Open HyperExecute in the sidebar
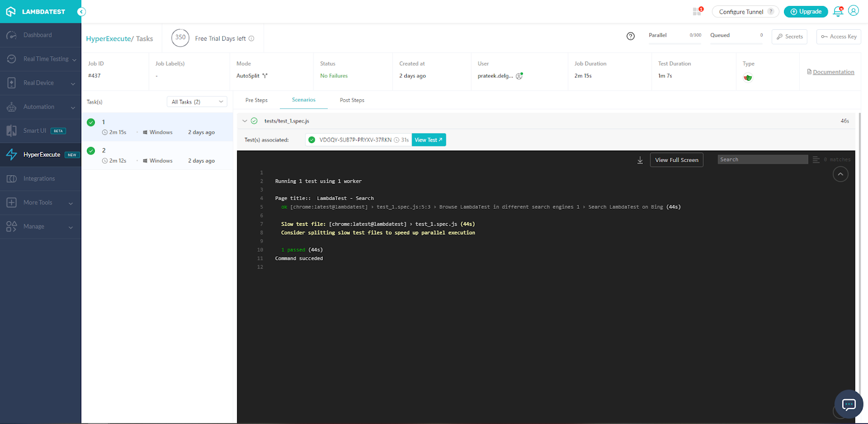The height and width of the screenshot is (424, 868). point(41,155)
